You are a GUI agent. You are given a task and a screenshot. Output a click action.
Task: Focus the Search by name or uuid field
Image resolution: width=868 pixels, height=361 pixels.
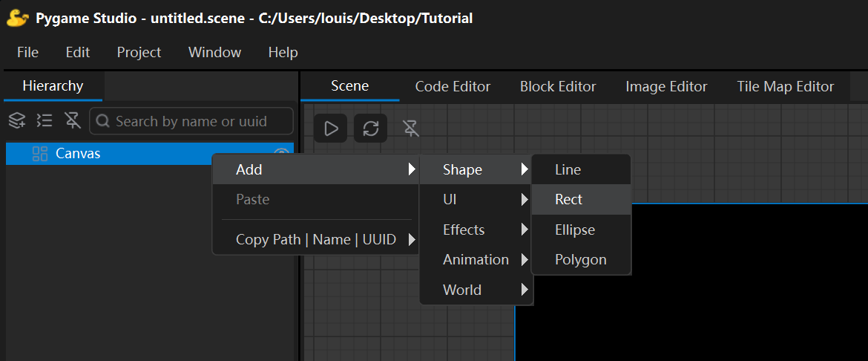coord(191,121)
